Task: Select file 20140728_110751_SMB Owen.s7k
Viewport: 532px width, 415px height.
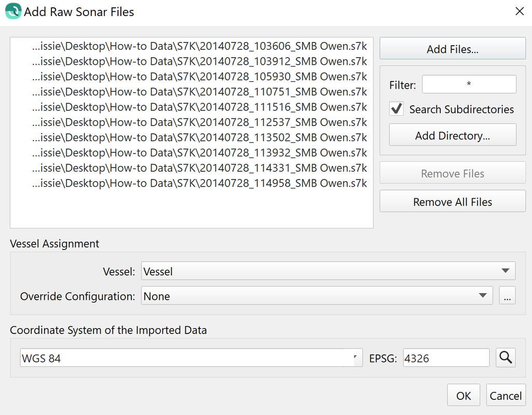Action: pos(200,92)
